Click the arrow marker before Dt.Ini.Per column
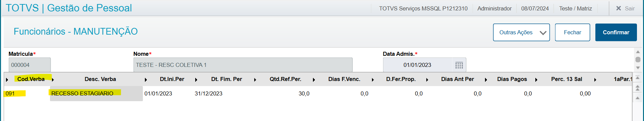644x121 pixels. (146, 80)
